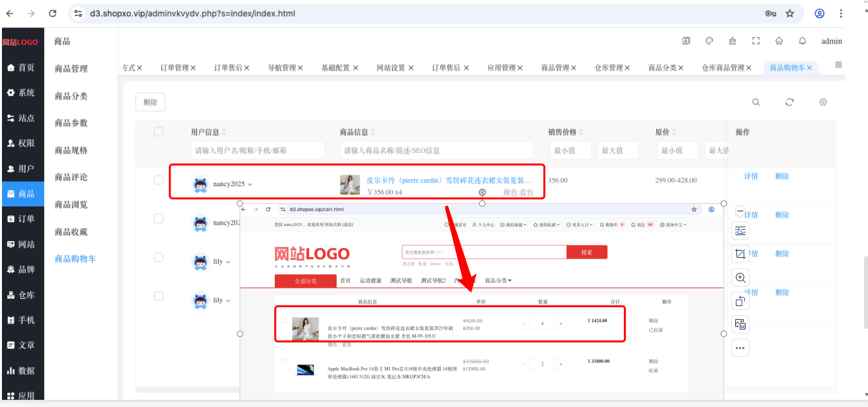This screenshot has width=868, height=407.
Task: Select the crop tool in the image toolbar
Action: click(x=740, y=254)
